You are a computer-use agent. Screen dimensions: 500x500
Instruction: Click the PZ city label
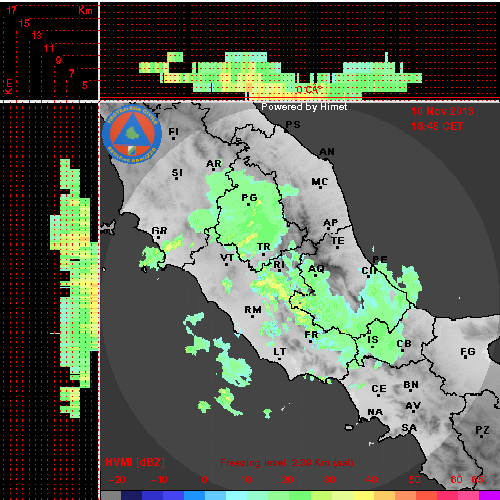482,430
